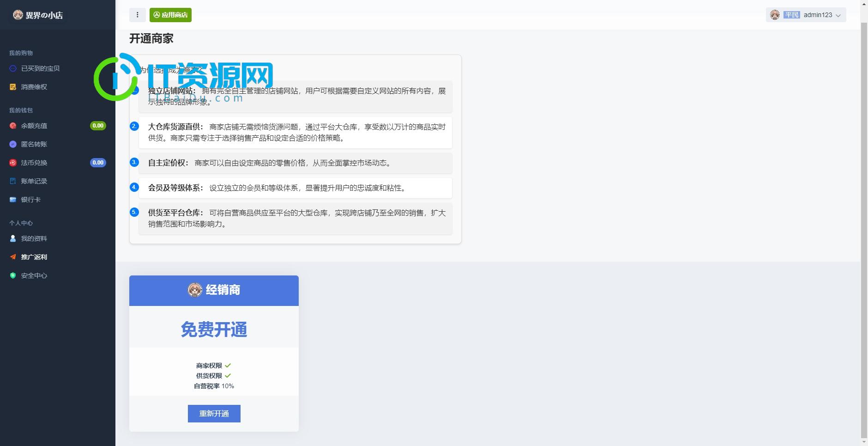Click the number 2 bullet for 大仓库货源直供
Image resolution: width=868 pixels, height=446 pixels.
tap(134, 126)
